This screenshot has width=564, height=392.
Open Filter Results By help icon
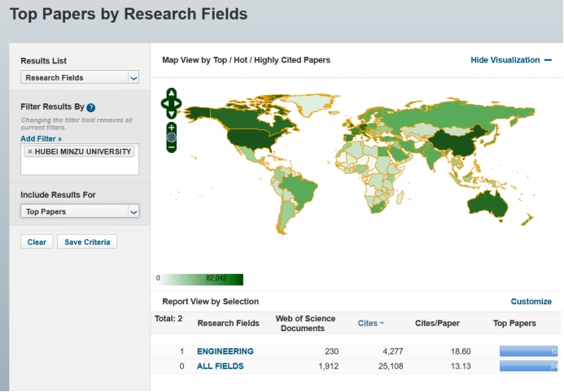coord(91,107)
